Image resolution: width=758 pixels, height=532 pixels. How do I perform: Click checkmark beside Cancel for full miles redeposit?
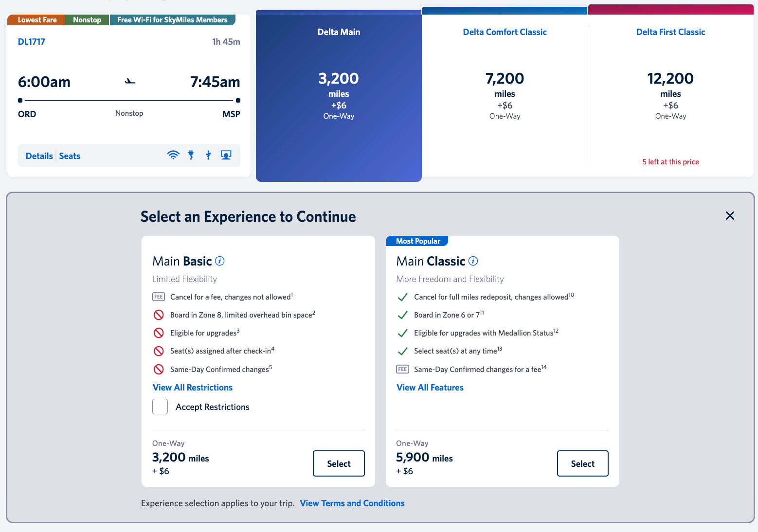click(x=402, y=297)
